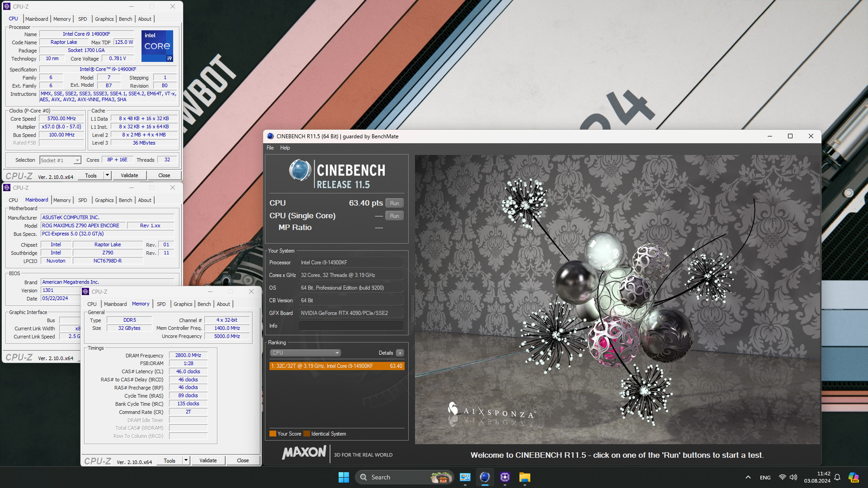Click the Identical System legend swatch
The width and height of the screenshot is (868, 488).
[x=307, y=434]
